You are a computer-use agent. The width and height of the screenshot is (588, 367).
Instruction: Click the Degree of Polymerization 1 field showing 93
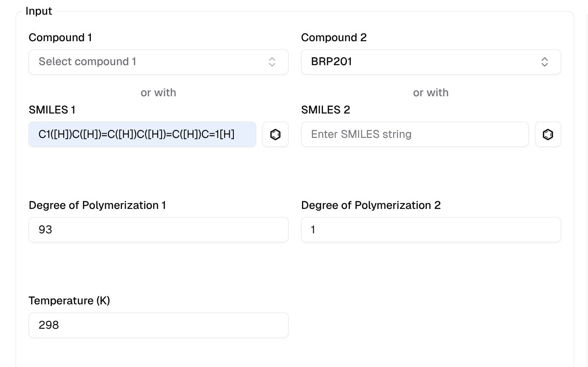click(x=158, y=230)
